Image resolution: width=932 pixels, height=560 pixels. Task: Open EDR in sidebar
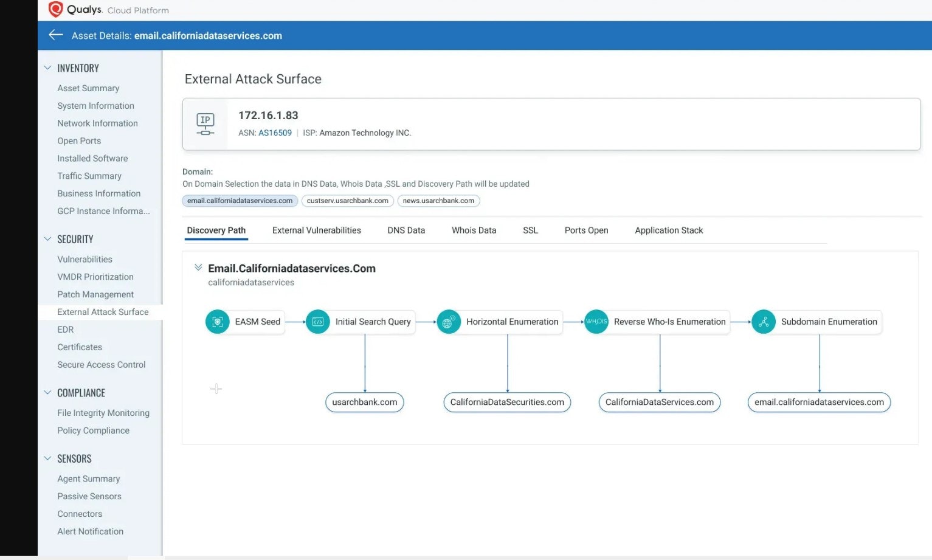65,330
